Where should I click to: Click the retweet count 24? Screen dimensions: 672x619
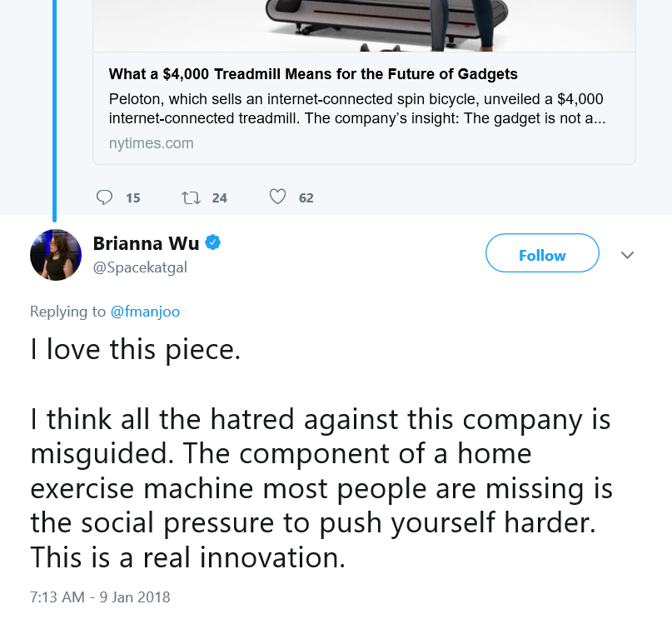[220, 198]
